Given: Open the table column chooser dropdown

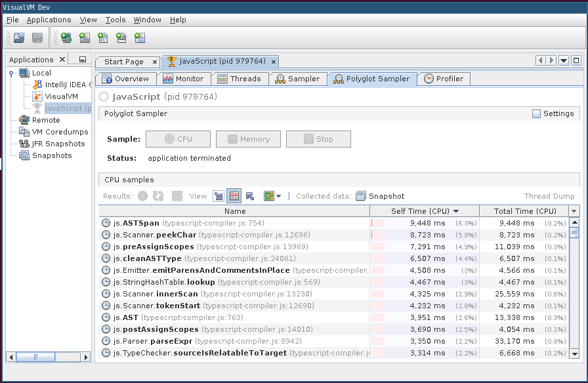Looking at the screenshot, I should point(575,211).
